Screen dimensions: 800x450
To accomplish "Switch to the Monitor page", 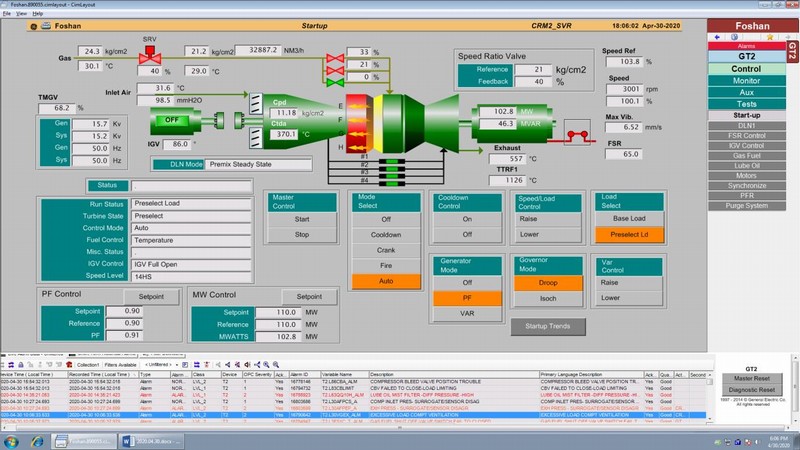I will click(746, 81).
